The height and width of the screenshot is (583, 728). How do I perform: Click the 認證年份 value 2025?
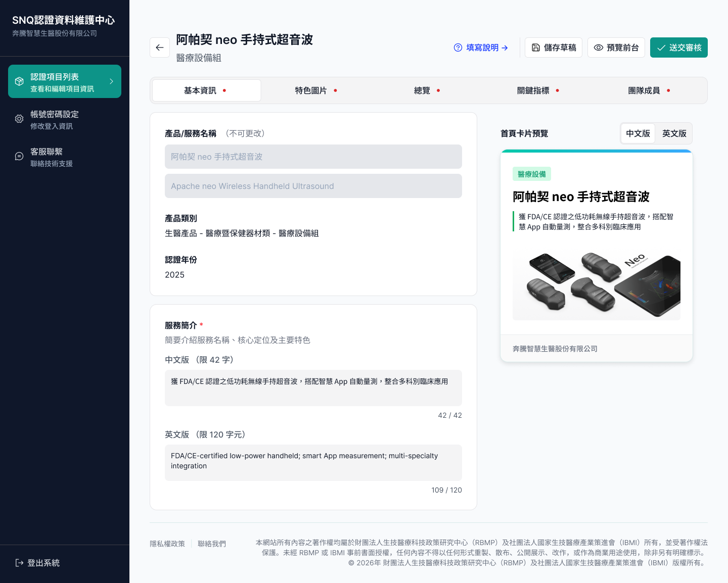174,275
